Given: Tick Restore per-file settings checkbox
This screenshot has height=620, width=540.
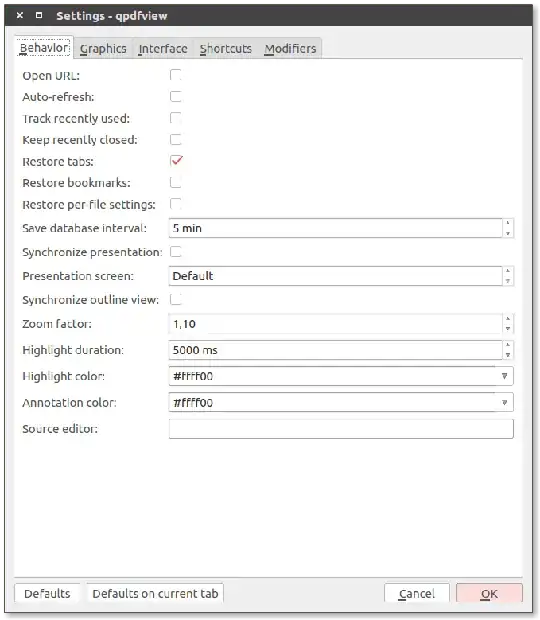Looking at the screenshot, I should tap(176, 204).
